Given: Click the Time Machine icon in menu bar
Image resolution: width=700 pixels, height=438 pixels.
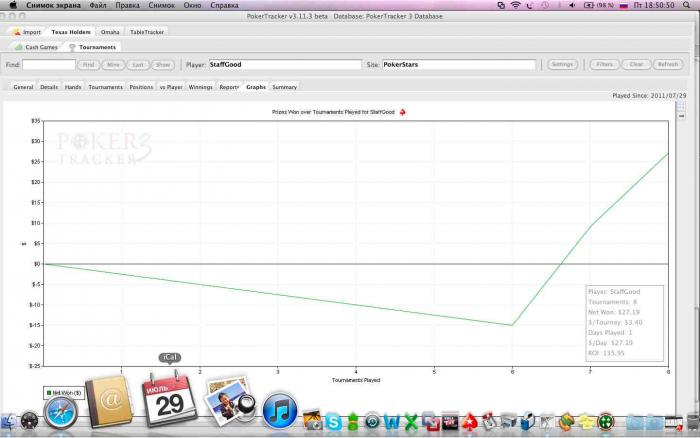Looking at the screenshot, I should (545, 5).
